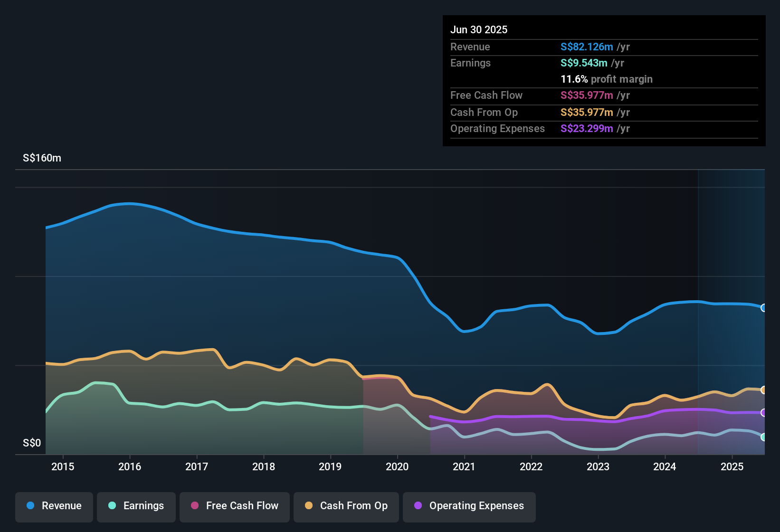
Task: Select the purple Operating Expenses endpoint marker
Action: click(x=763, y=413)
